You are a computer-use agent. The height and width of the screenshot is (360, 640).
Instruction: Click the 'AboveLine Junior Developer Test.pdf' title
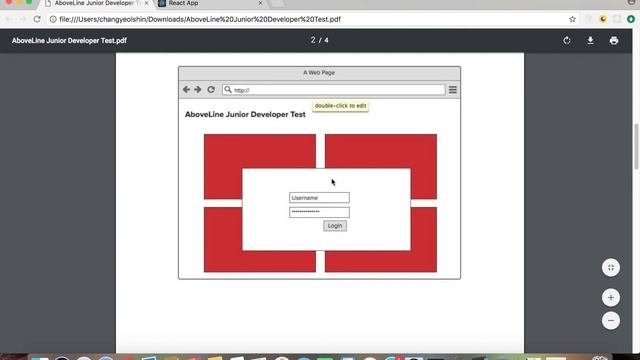pyautogui.click(x=69, y=40)
